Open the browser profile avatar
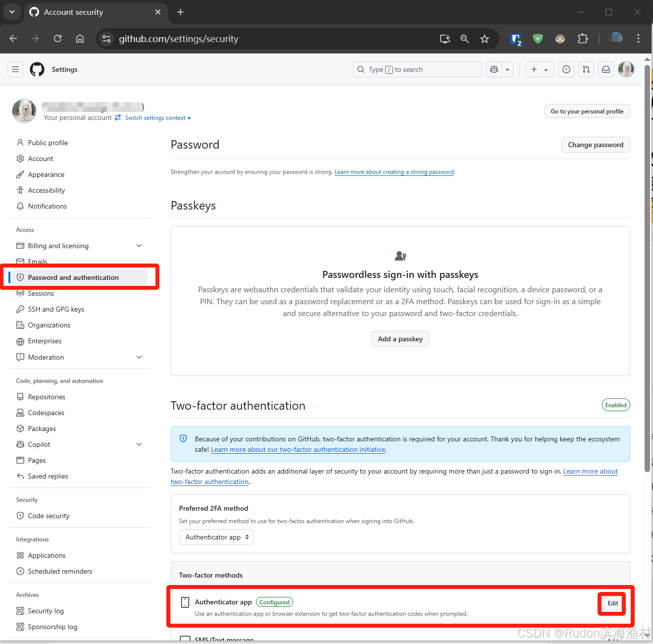The height and width of the screenshot is (644, 653). click(x=616, y=39)
